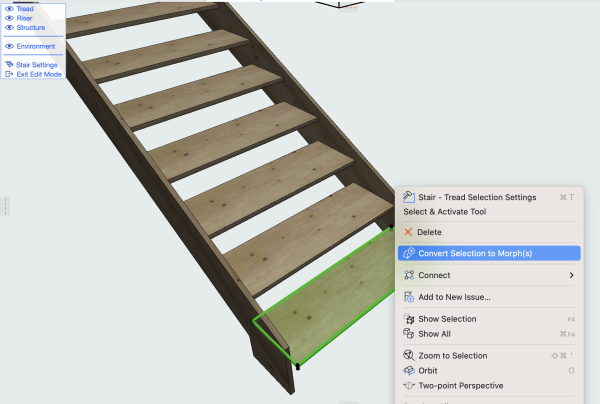
Task: Click the red Delete X icon
Action: [408, 232]
